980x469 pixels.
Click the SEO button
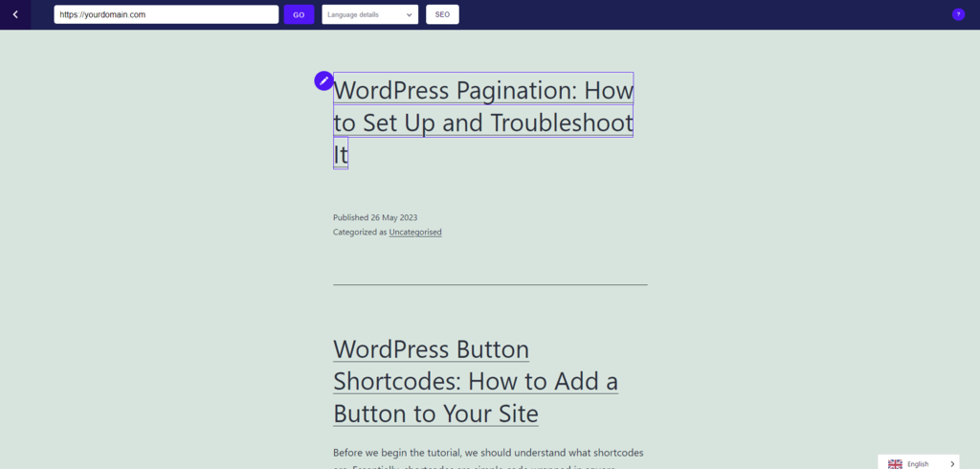point(442,14)
